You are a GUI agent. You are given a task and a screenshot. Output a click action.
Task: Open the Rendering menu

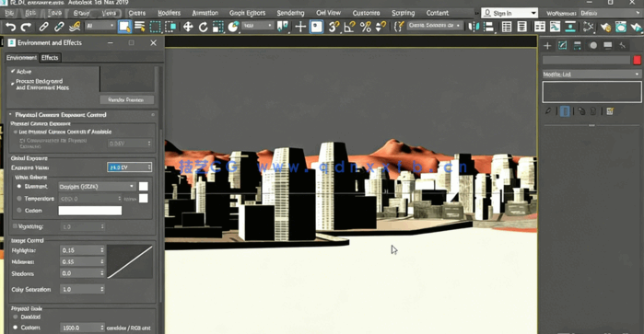coord(290,13)
